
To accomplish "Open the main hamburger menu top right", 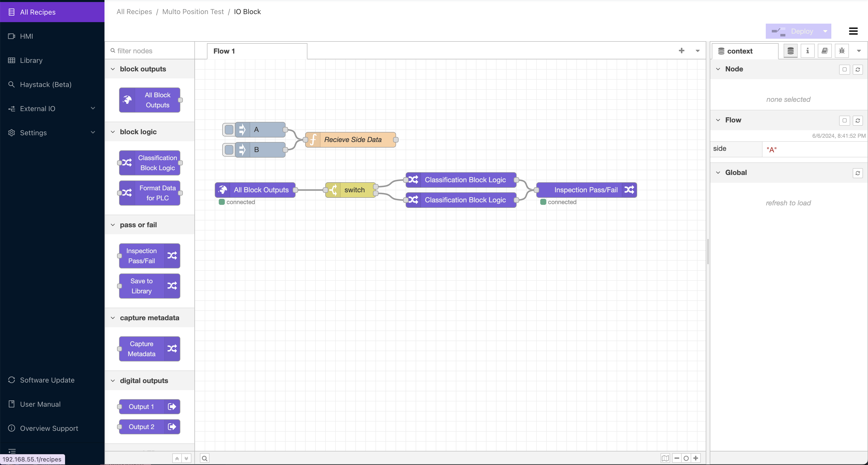I will click(853, 31).
